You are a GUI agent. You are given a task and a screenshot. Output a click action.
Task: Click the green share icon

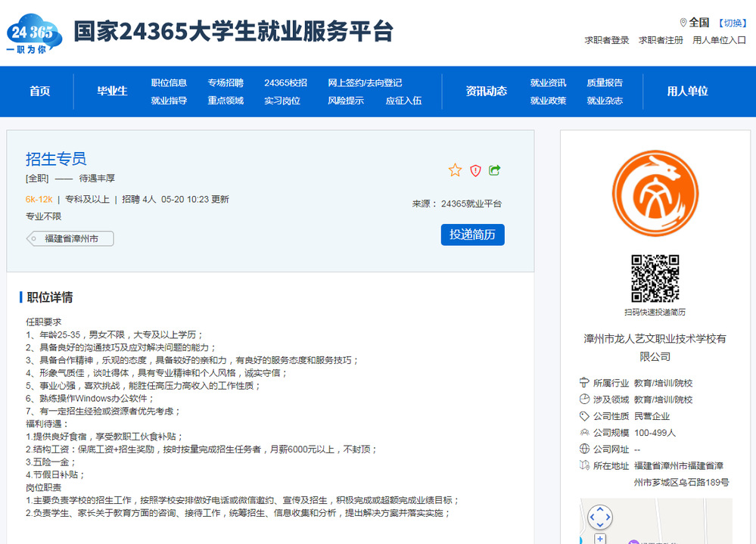495,170
